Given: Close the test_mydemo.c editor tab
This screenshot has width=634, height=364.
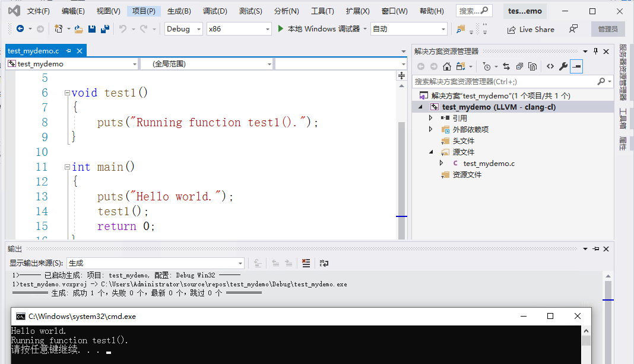Looking at the screenshot, I should [80, 51].
